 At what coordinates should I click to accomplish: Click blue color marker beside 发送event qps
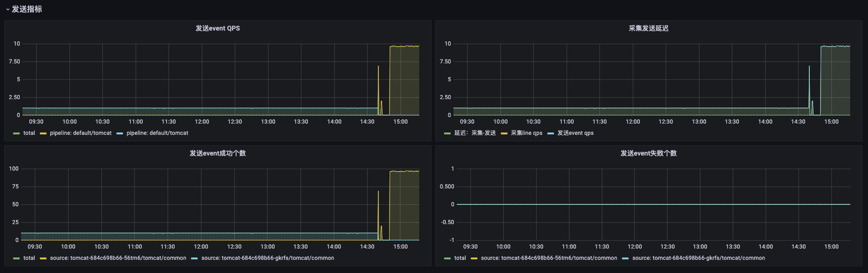(551, 133)
